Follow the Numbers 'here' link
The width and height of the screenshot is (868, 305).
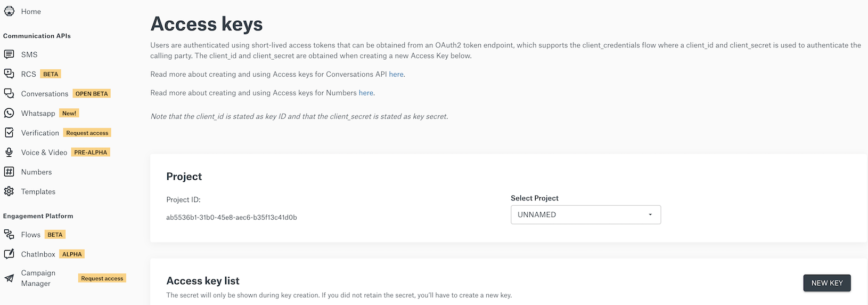pos(366,93)
